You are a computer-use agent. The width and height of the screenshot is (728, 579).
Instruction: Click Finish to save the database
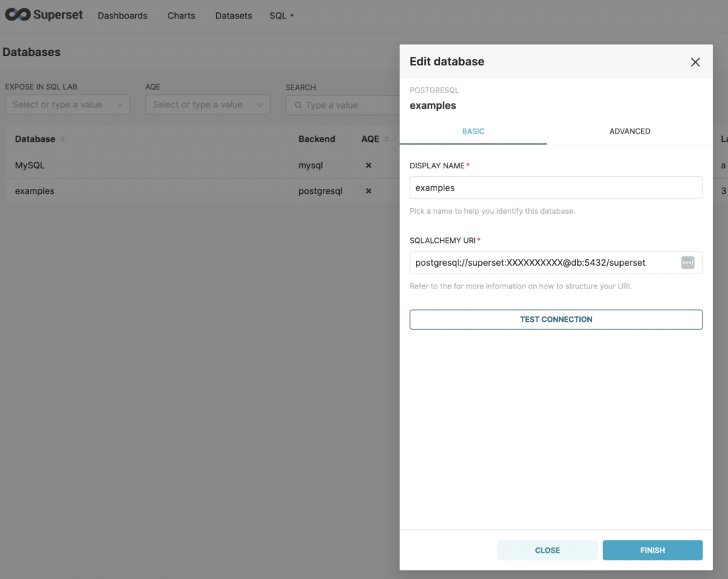[x=652, y=550]
